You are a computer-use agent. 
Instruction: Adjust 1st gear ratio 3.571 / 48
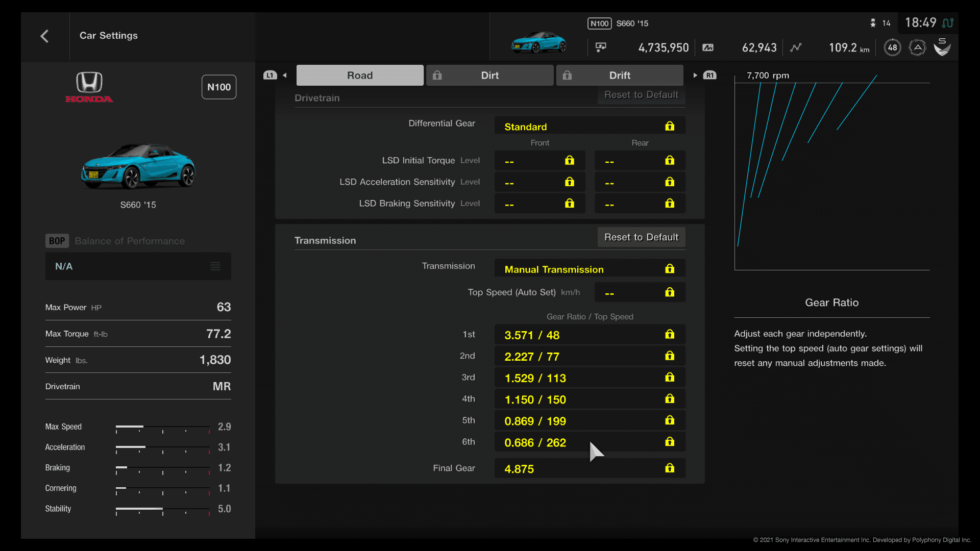click(x=590, y=335)
